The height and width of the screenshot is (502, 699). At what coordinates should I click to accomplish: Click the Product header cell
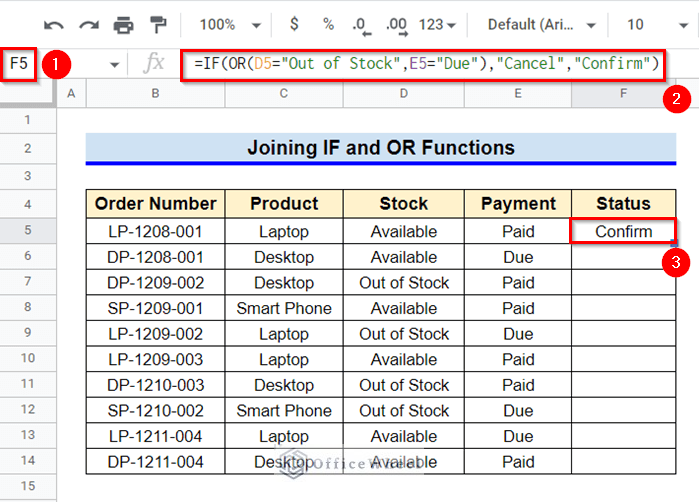tap(284, 204)
